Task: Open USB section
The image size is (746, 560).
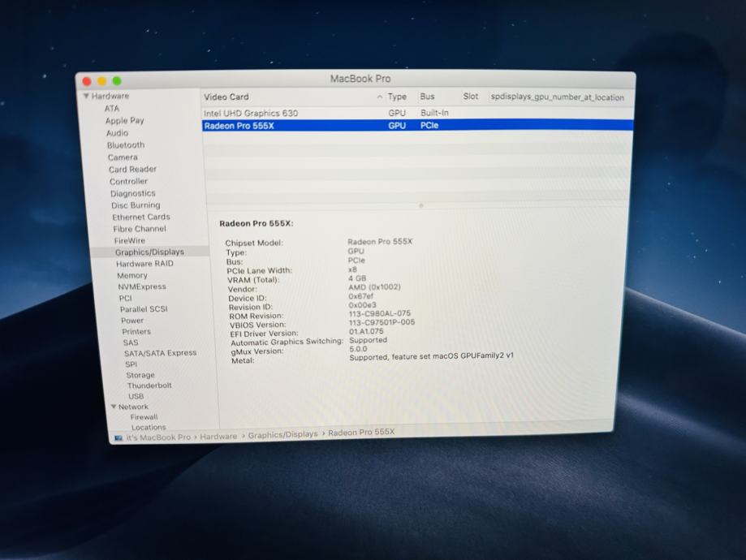Action: (x=136, y=396)
